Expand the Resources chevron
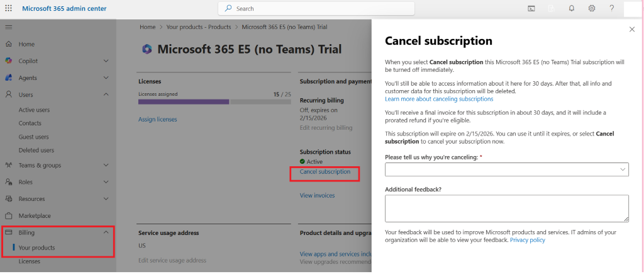644x274 pixels. pos(106,198)
